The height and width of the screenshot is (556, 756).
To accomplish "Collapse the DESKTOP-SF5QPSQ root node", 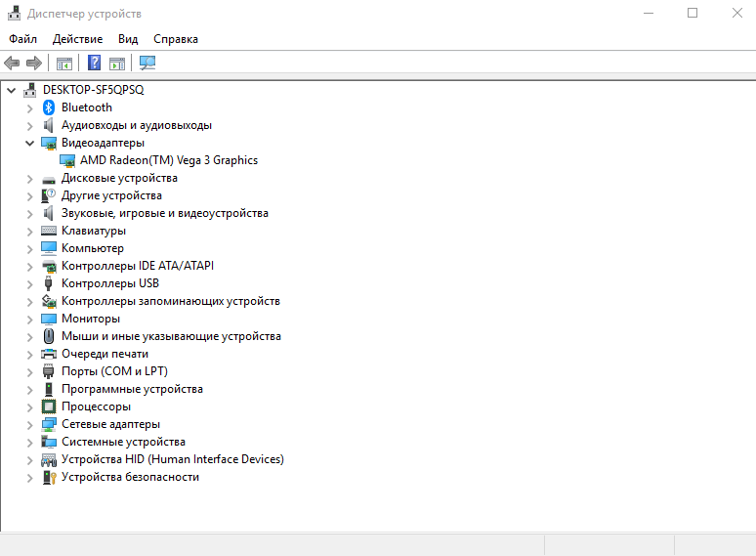I will pyautogui.click(x=11, y=90).
